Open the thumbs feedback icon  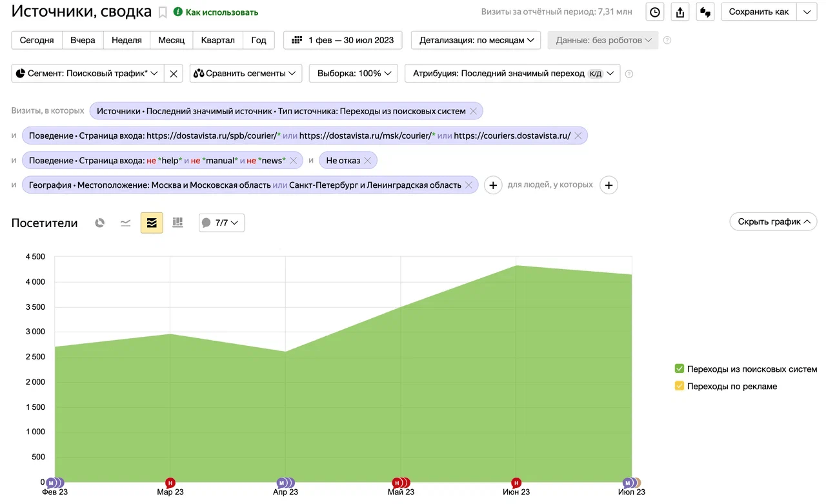(705, 12)
